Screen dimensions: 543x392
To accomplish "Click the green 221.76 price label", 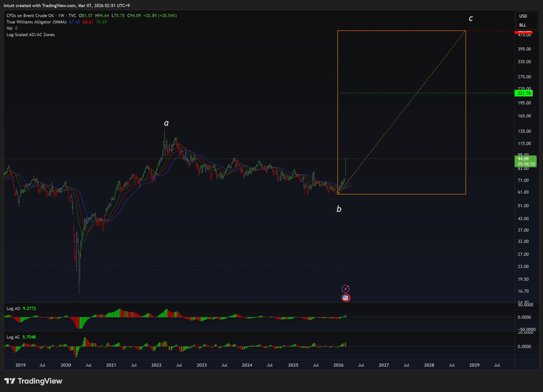I will click(524, 93).
